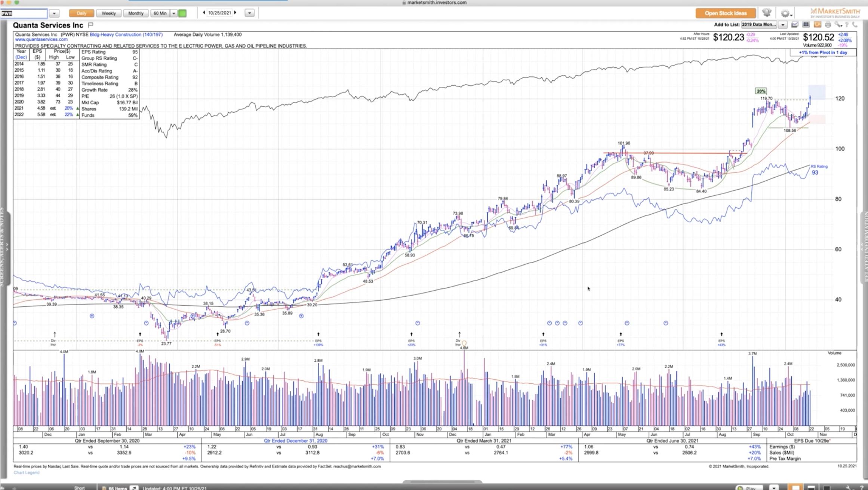Click the Div Incr marker near December 2020
The width and height of the screenshot is (868, 490).
click(x=459, y=339)
